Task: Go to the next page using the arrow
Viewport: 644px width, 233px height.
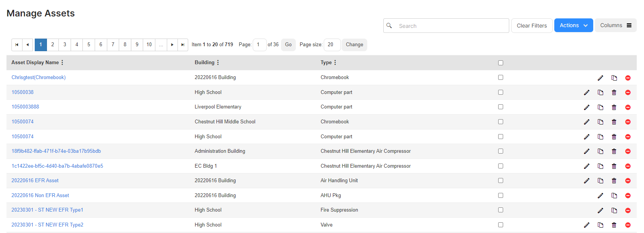Action: click(x=172, y=45)
